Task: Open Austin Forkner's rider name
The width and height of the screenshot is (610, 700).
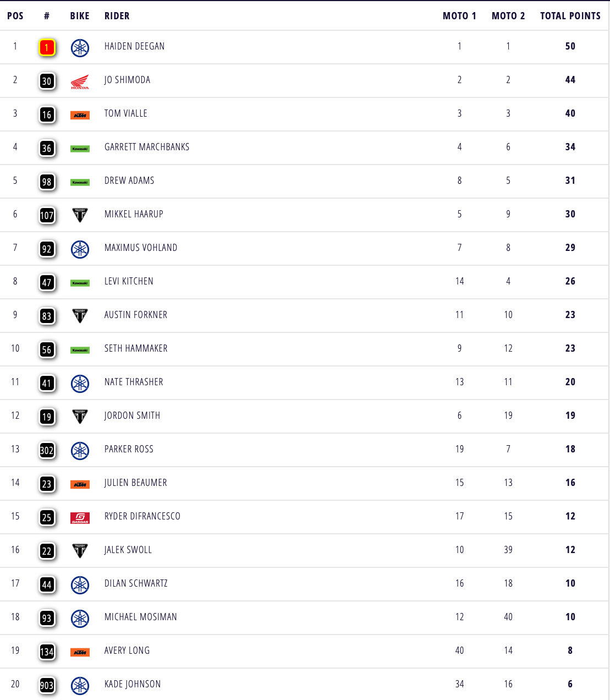Action: click(136, 315)
